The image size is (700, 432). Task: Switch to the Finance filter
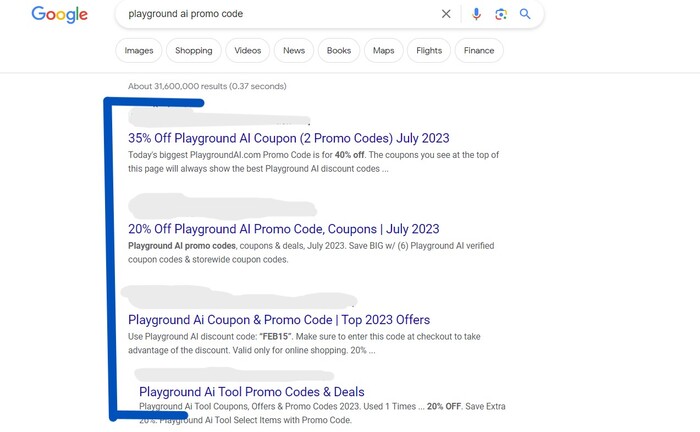479,50
